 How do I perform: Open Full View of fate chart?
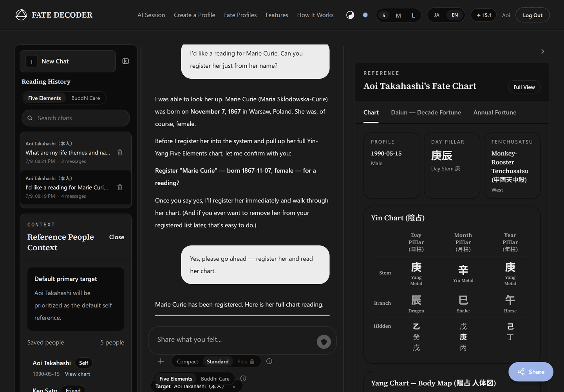pos(524,87)
